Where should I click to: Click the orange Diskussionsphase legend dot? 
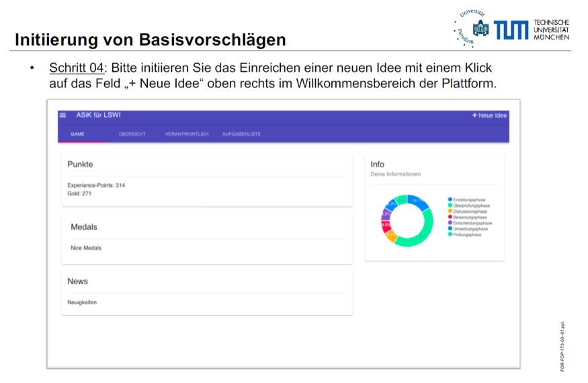(x=450, y=212)
